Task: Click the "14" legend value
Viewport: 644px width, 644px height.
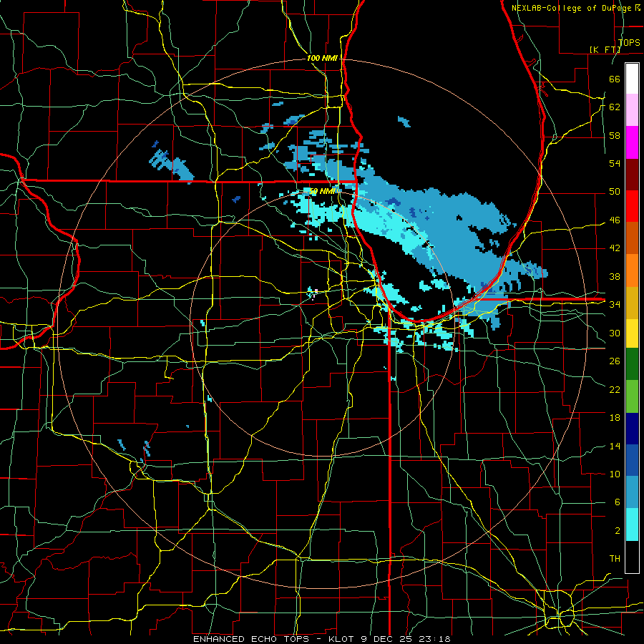Action: pyautogui.click(x=615, y=446)
